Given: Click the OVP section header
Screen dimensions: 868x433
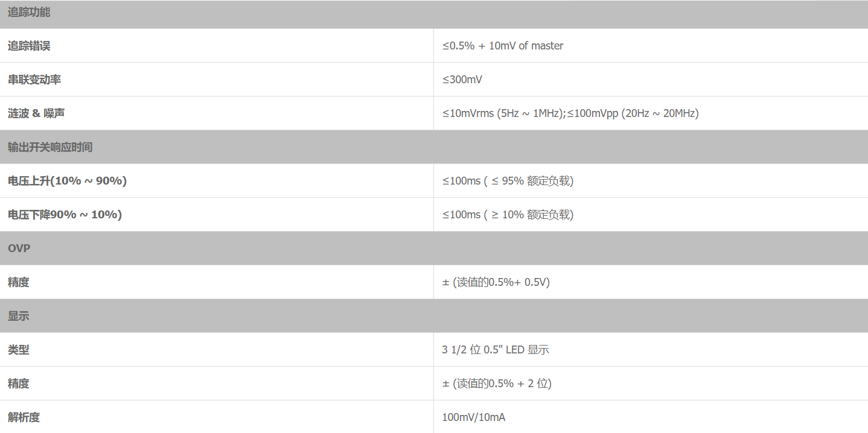Looking at the screenshot, I should [x=19, y=248].
